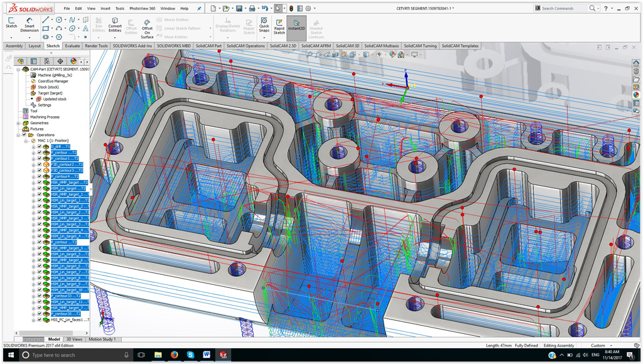Select Machining Process in the tree
Viewport: 643px width, 364px height.
pos(45,117)
